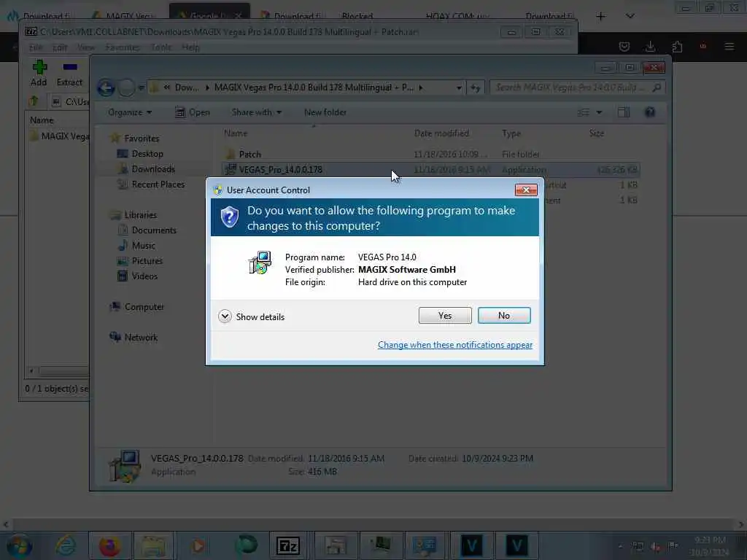This screenshot has height=560, width=747.
Task: Open view options dropdown arrow
Action: pos(600,112)
